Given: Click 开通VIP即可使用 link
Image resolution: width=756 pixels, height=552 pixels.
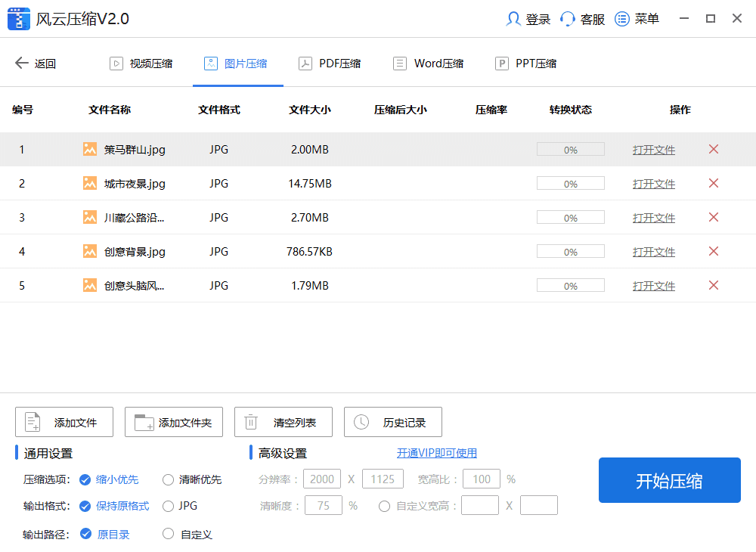Looking at the screenshot, I should (x=437, y=453).
